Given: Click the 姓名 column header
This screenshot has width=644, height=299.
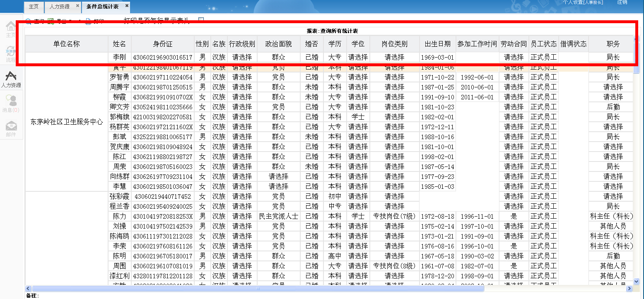Looking at the screenshot, I should [120, 44].
